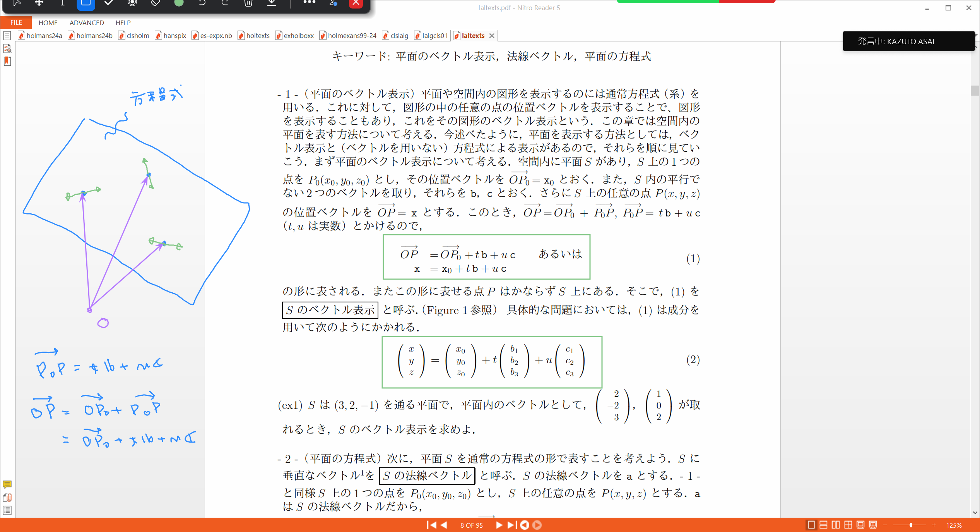Close the annotation toolbar
Viewport: 980px width, 532px height.
click(356, 3)
